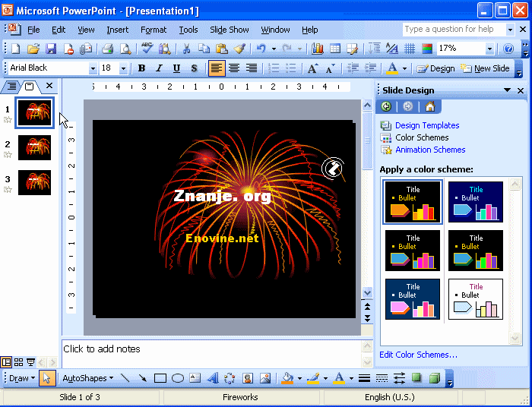Open Print Preview icon
Viewport: 532px width, 407px height.
(x=125, y=49)
